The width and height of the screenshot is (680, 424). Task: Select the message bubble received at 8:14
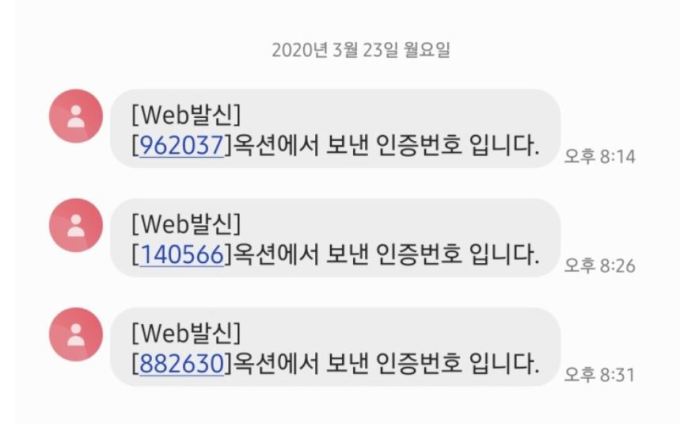[335, 129]
